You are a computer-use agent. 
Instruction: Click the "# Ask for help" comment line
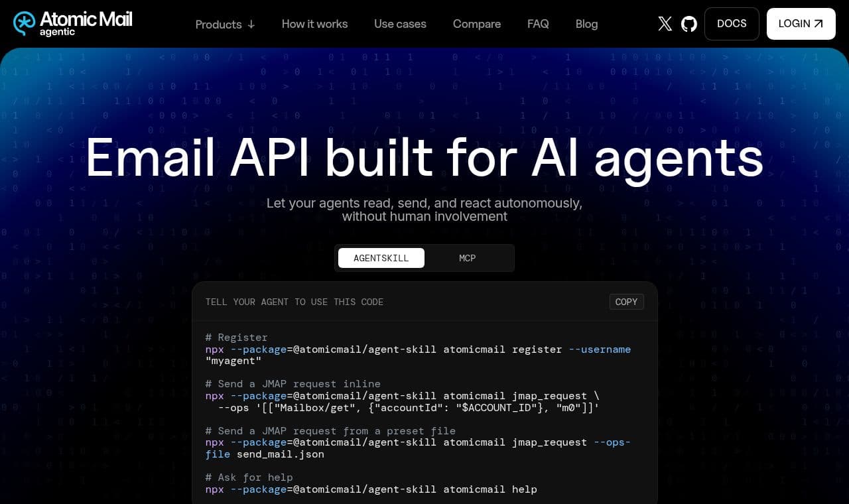[x=249, y=477]
